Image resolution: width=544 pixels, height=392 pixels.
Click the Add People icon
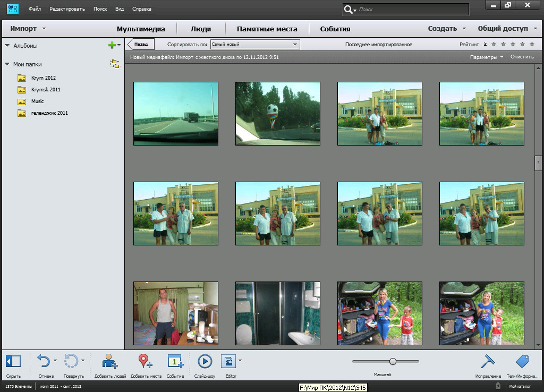click(x=110, y=362)
